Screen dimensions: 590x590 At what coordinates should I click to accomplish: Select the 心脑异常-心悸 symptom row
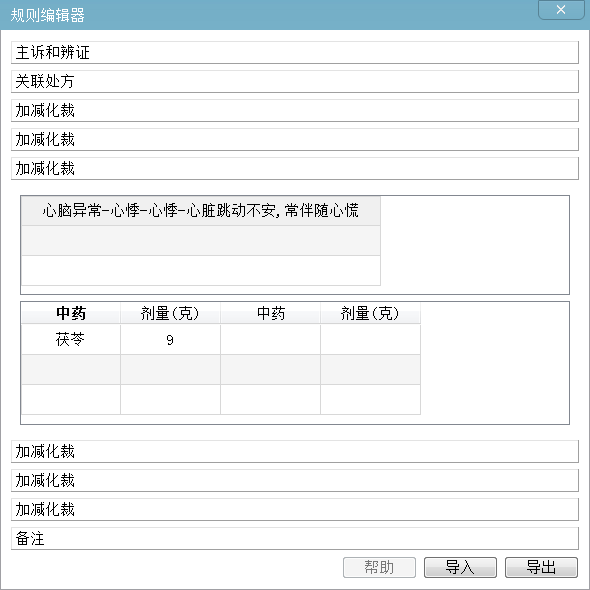click(201, 211)
